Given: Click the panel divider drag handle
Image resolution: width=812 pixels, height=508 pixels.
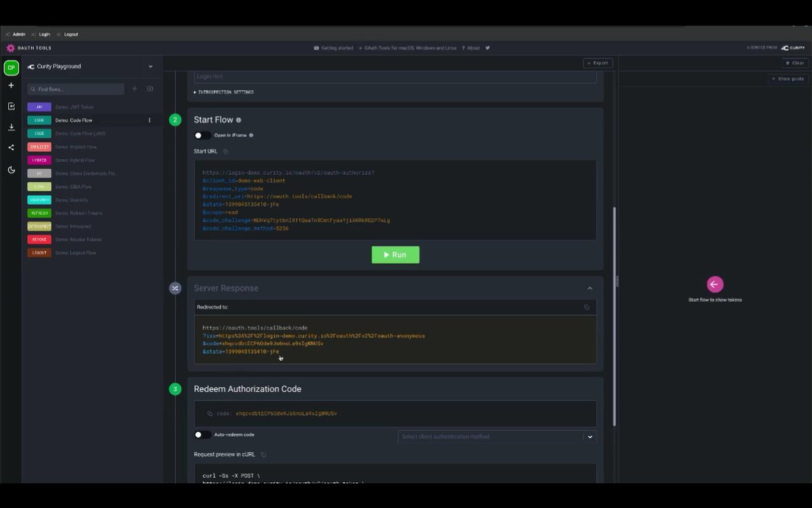Looking at the screenshot, I should click(616, 282).
